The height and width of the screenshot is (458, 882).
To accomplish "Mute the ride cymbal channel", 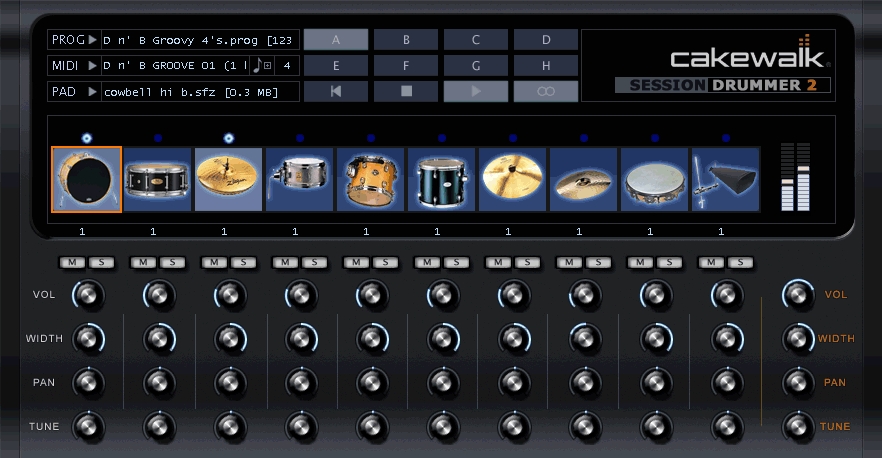I will coord(569,262).
